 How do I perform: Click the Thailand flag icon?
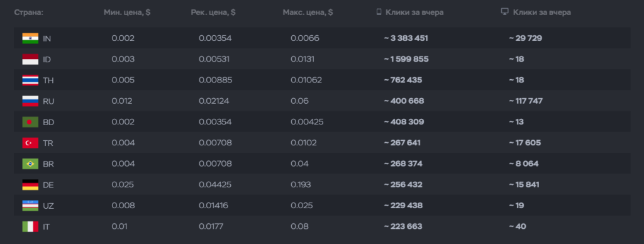pos(30,80)
